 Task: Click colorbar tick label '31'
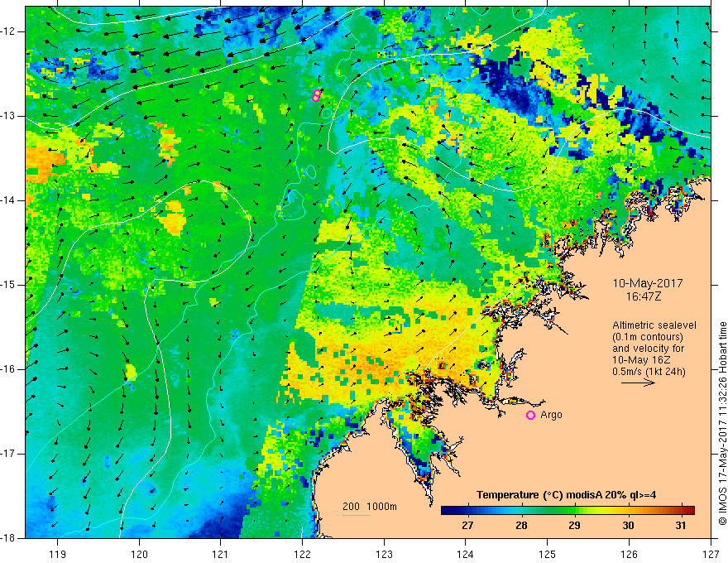tap(681, 526)
